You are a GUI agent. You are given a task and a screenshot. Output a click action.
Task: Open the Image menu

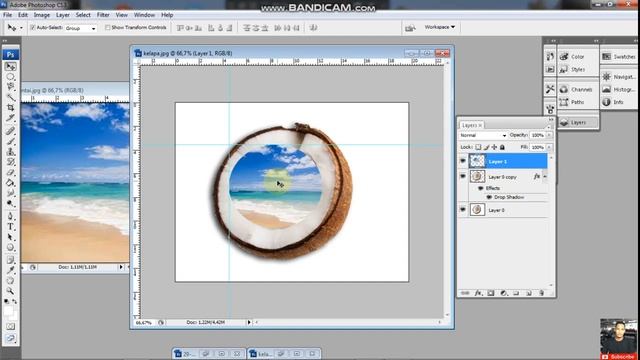click(x=42, y=15)
